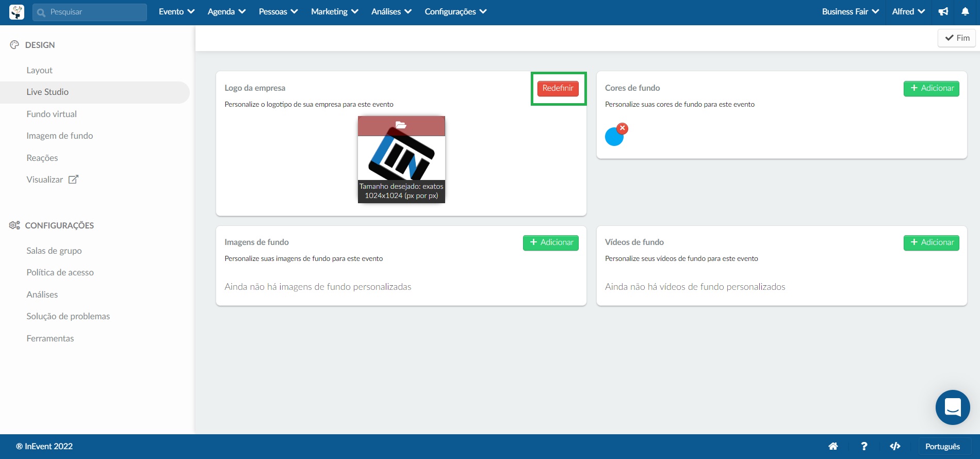The height and width of the screenshot is (459, 980).
Task: Click the folder icon above the logo
Action: click(401, 125)
